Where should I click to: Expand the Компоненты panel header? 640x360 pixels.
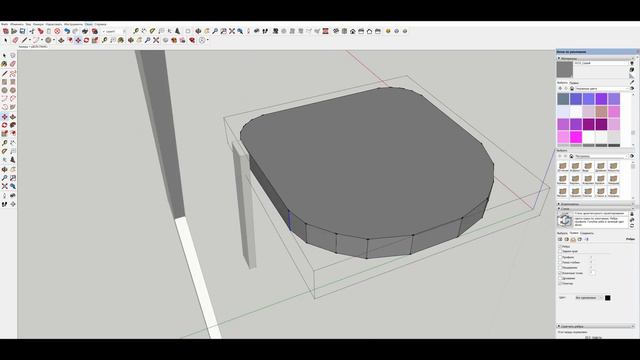596,204
